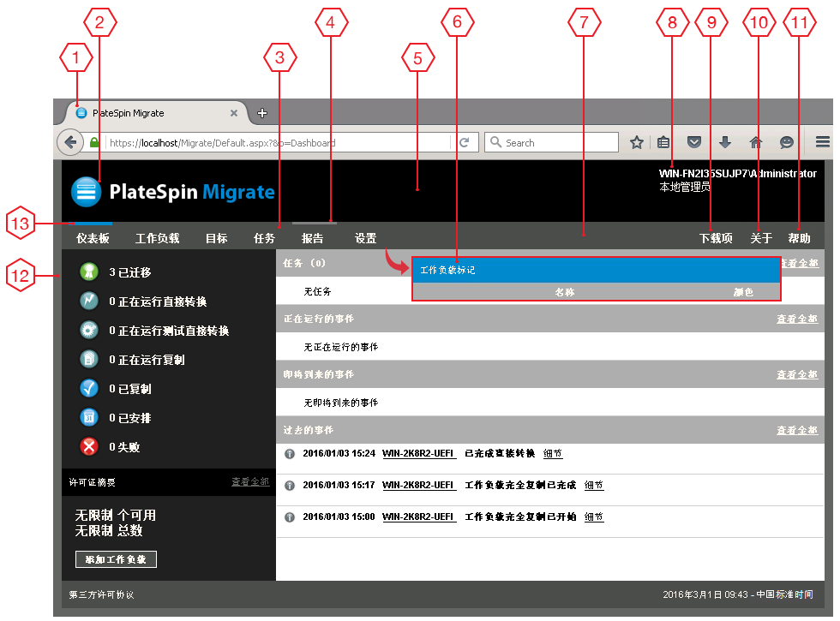Click Firefox bookmark star icon

(x=637, y=143)
